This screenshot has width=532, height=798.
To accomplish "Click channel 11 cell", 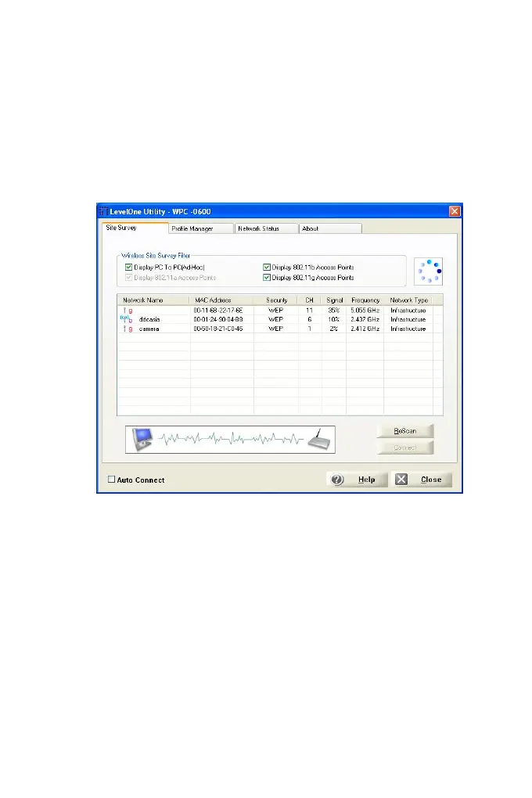I will 310,311.
